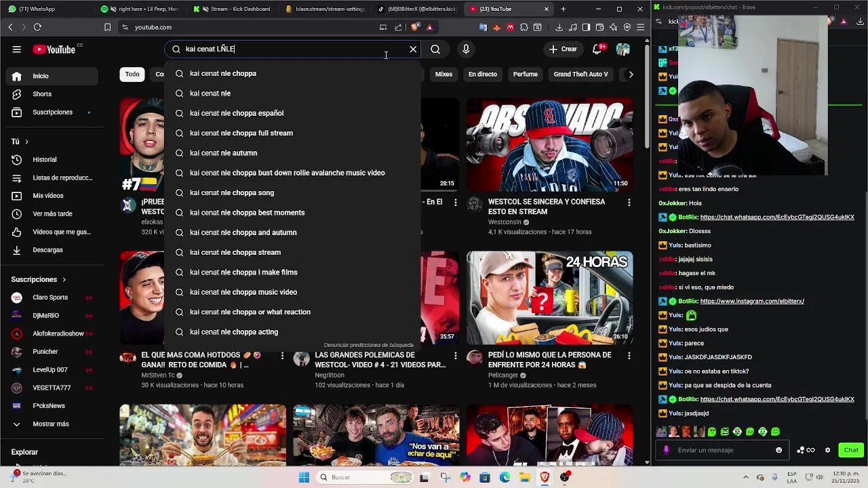Type in Enviar un mensaje chat field

coord(721,450)
